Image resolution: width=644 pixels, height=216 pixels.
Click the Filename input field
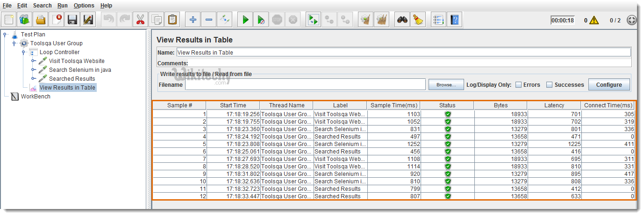(305, 84)
